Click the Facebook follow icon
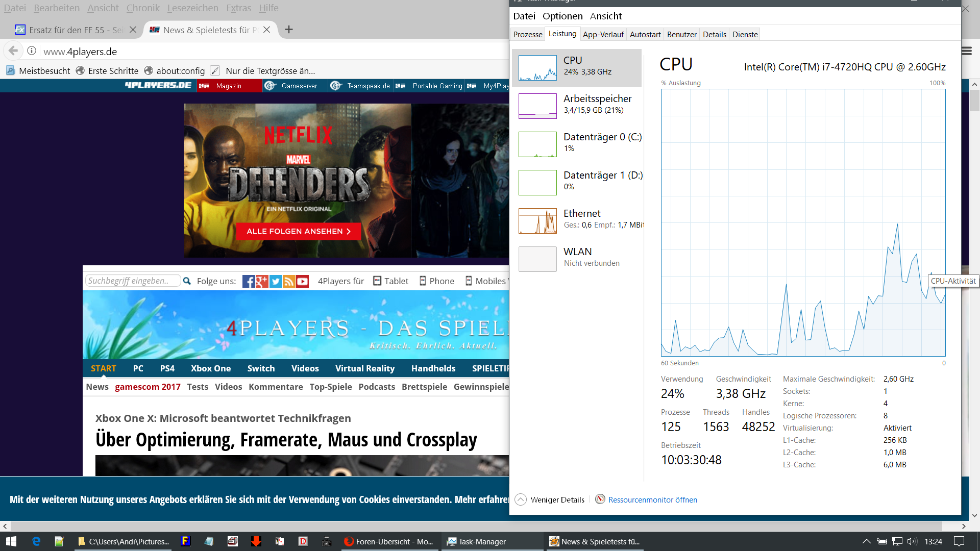This screenshot has height=551, width=980. click(x=249, y=281)
